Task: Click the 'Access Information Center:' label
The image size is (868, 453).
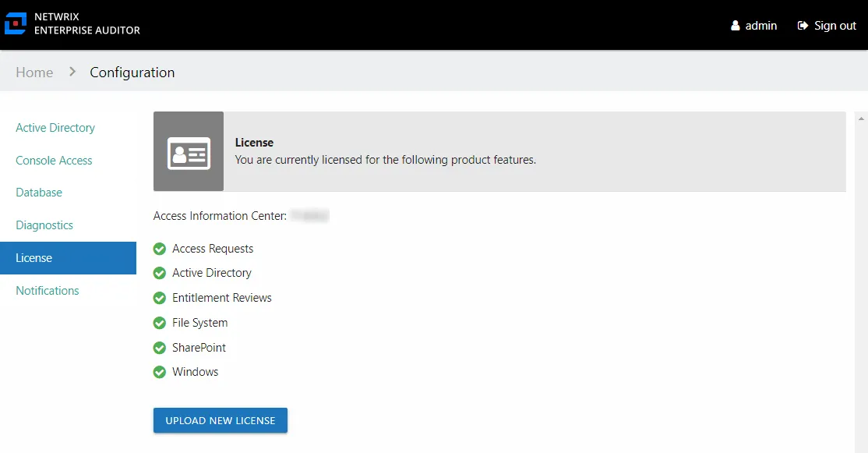Action: [220, 216]
